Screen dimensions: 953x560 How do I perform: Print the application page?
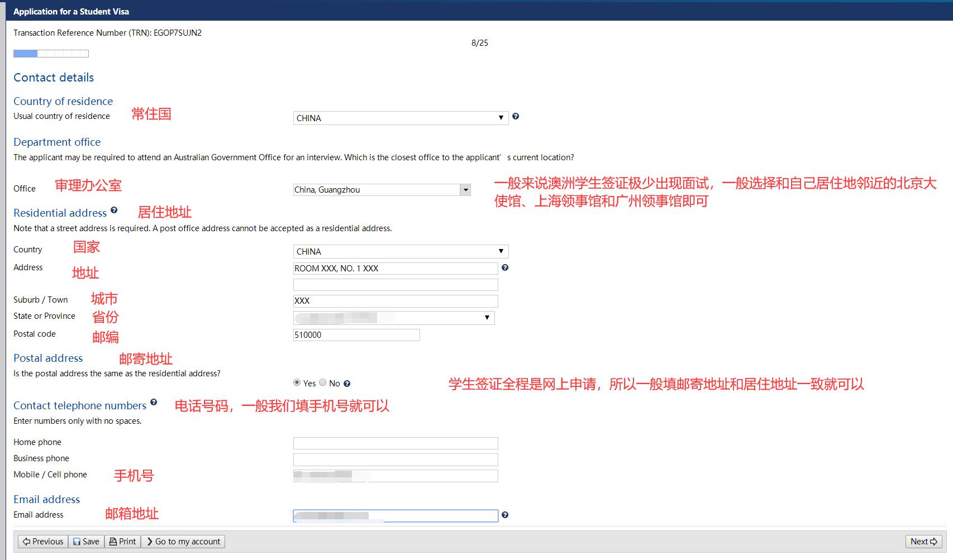click(x=122, y=542)
